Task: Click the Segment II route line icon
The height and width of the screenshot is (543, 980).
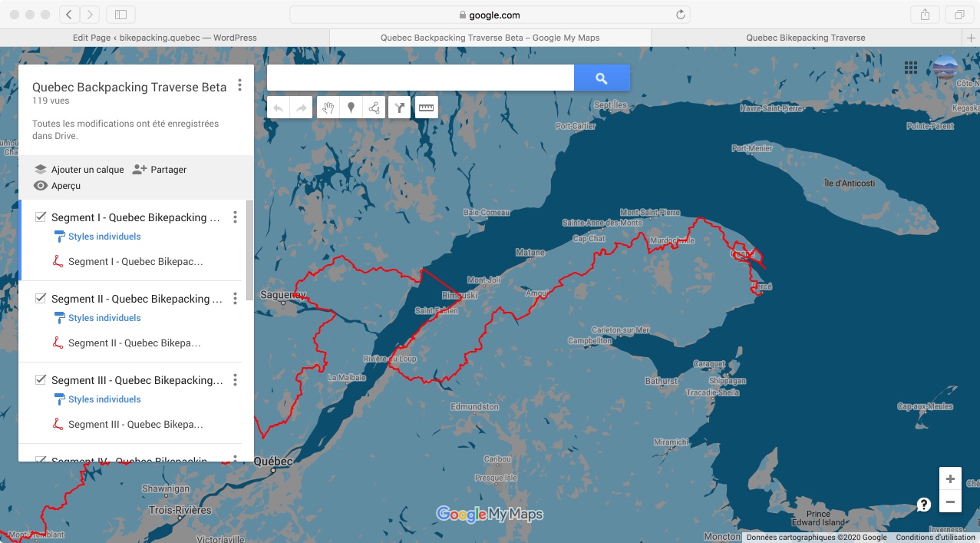Action: coord(58,343)
